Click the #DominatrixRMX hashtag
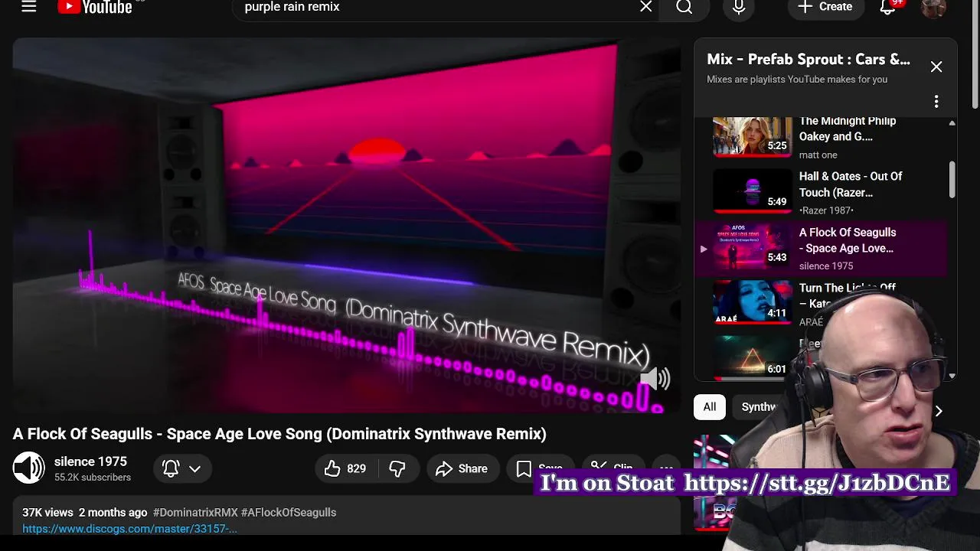980x551 pixels. point(195,513)
